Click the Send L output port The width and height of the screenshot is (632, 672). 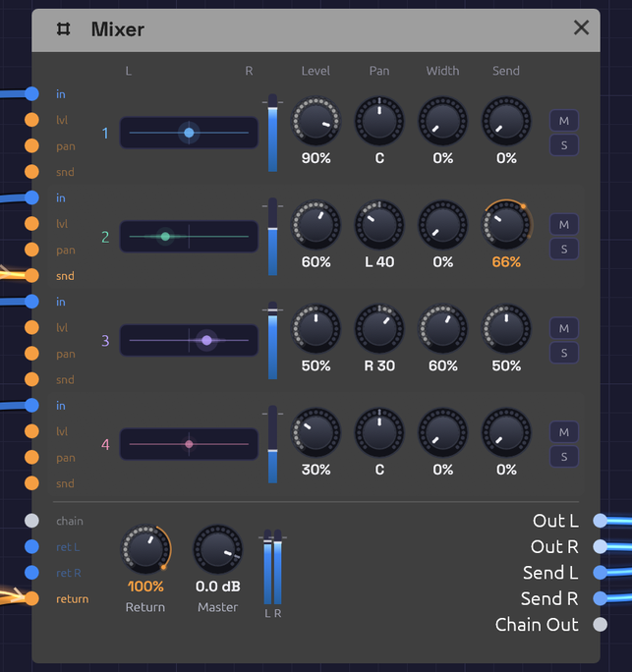(x=601, y=573)
